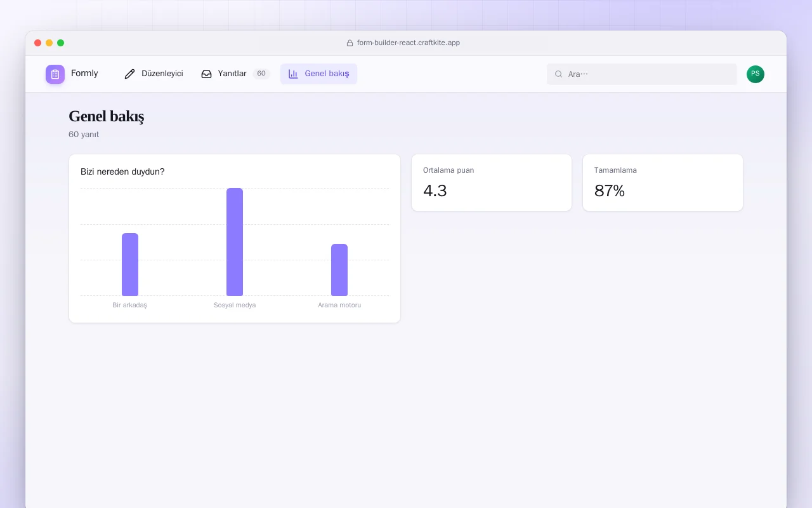812x508 pixels.
Task: Select the Genel bakış tab
Action: click(x=318, y=74)
